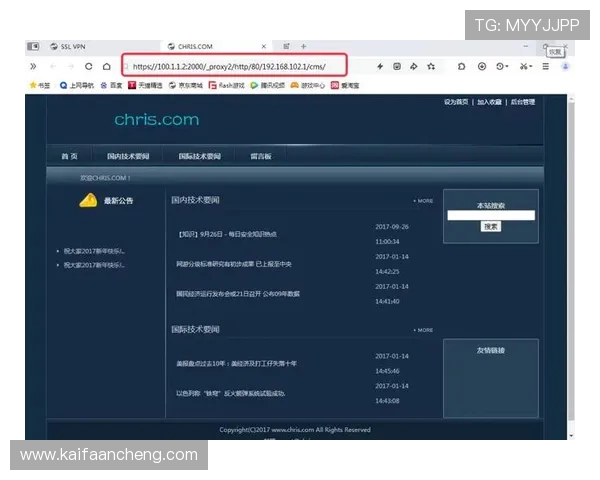Go to browser home page icon
Screen dimensions: 600x480
106,67
